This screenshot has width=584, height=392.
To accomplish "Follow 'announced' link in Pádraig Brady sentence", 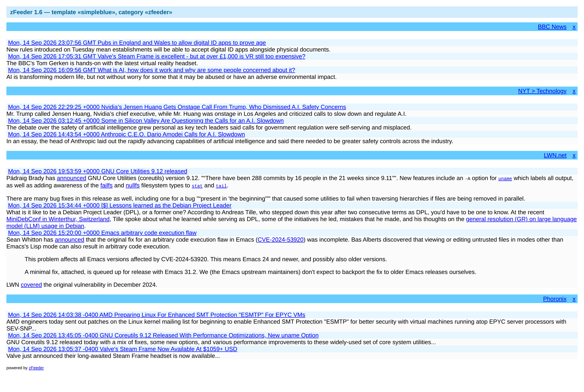I will click(72, 178).
